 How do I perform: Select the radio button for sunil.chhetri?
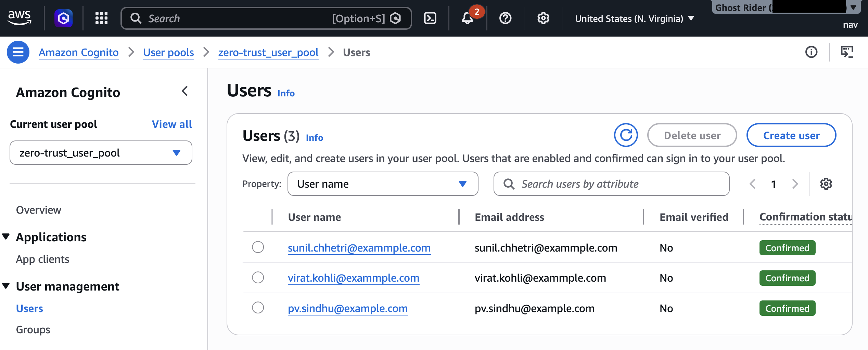point(258,247)
